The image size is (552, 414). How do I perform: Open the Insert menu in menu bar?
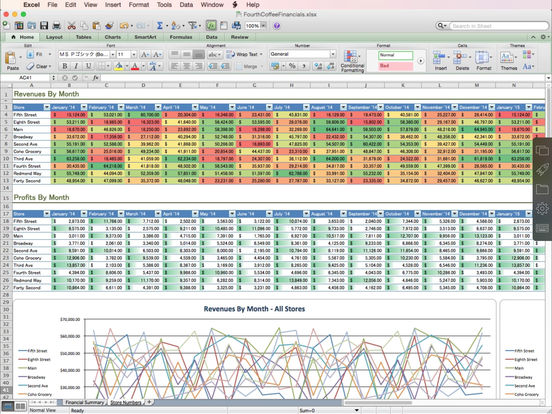pyautogui.click(x=113, y=5)
